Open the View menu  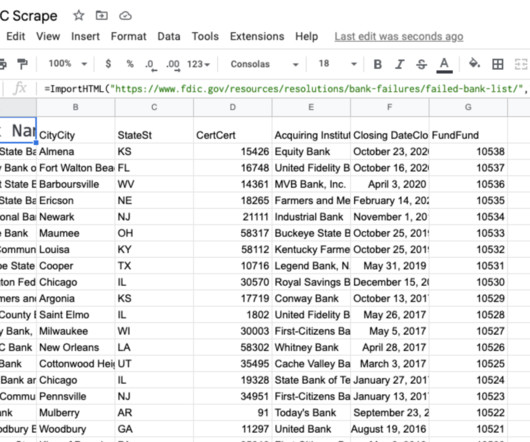tap(48, 36)
